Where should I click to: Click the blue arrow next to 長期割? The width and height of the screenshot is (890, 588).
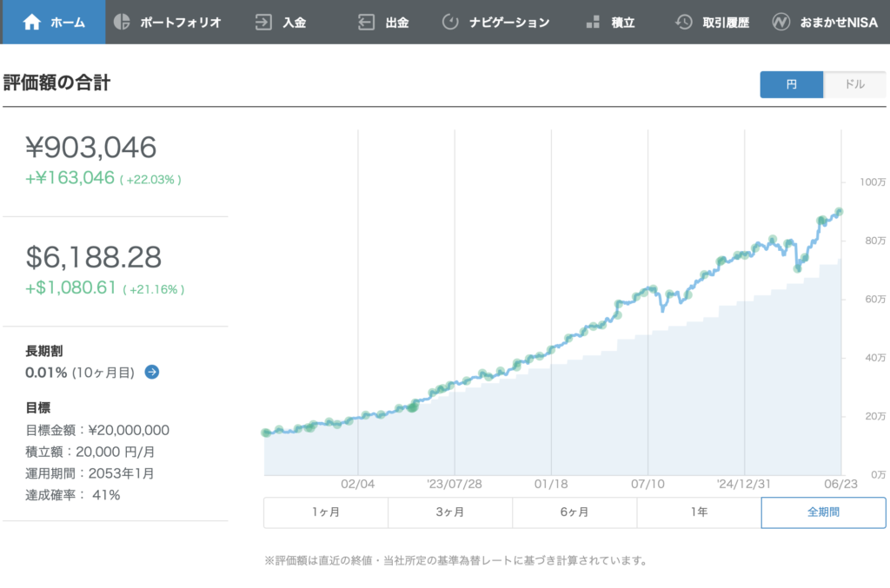151,372
